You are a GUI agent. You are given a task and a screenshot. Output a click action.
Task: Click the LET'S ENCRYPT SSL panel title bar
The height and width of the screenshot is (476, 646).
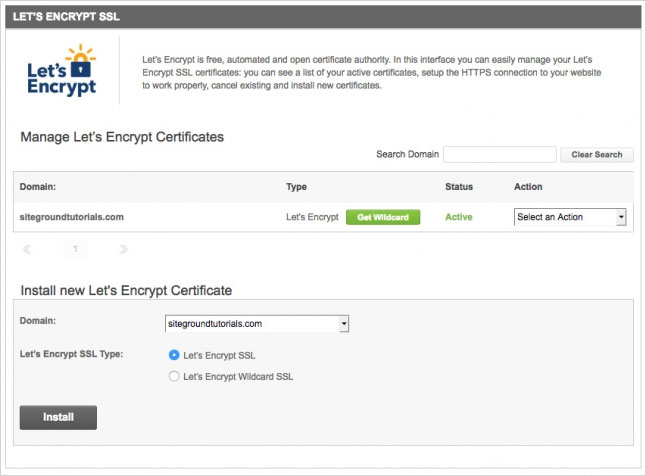point(322,17)
